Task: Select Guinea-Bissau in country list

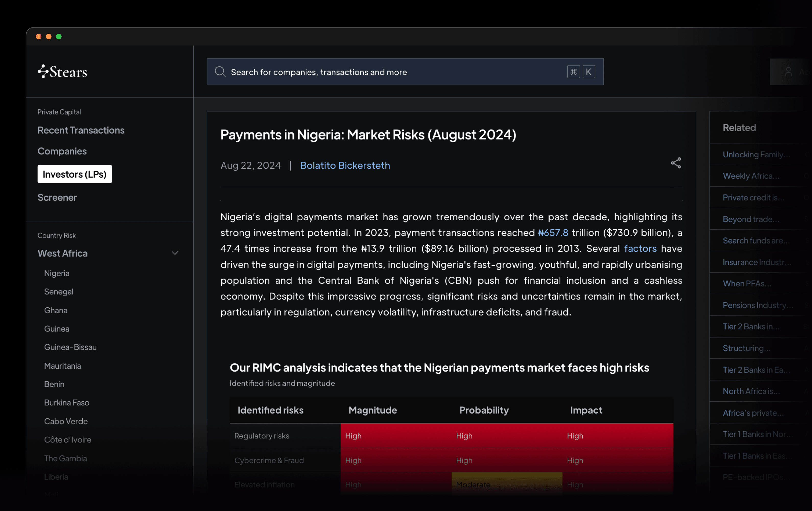Action: [70, 347]
